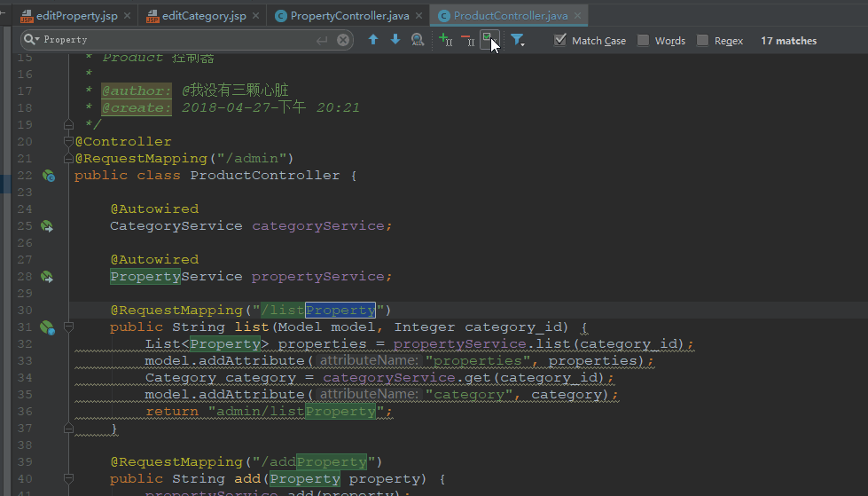Click "properties" string on line 33
This screenshot has height=496, width=868.
(x=477, y=361)
